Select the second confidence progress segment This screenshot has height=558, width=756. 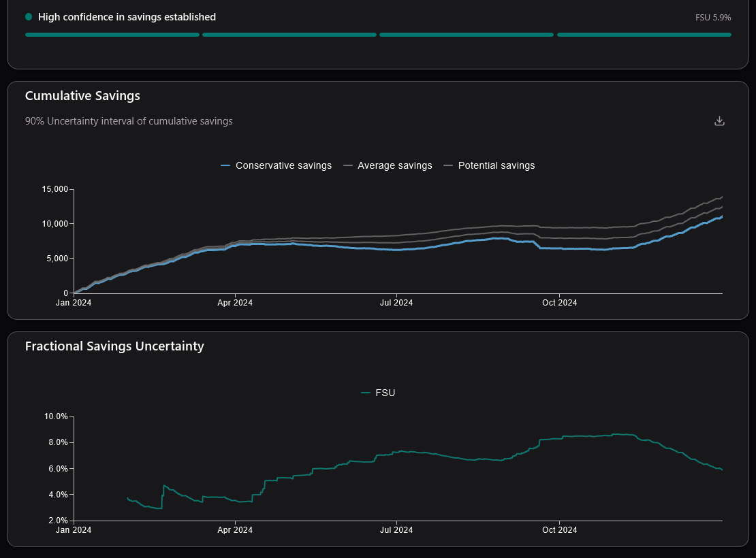[x=289, y=35]
